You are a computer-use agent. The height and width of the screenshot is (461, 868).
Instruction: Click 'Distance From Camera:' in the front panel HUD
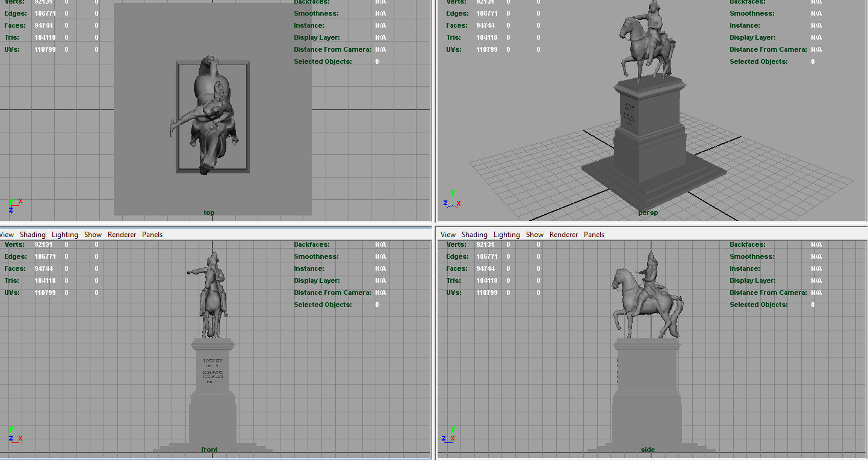click(332, 292)
